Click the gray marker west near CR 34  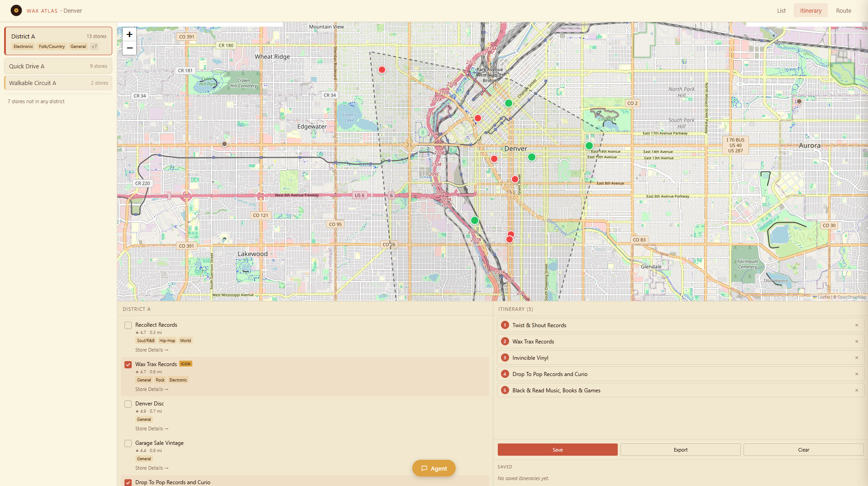(224, 144)
